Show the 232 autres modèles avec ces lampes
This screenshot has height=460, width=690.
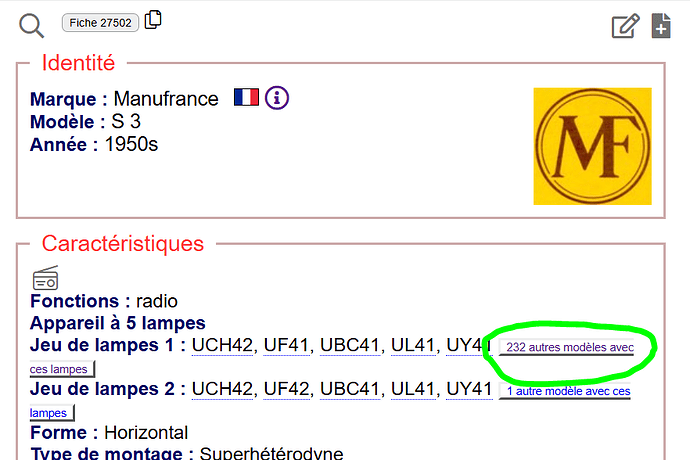coord(567,347)
